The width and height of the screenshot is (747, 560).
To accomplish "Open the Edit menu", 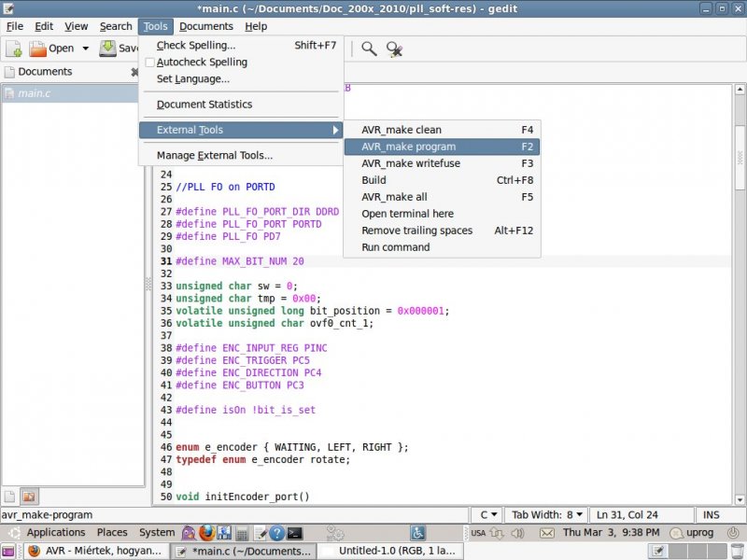I will (44, 26).
